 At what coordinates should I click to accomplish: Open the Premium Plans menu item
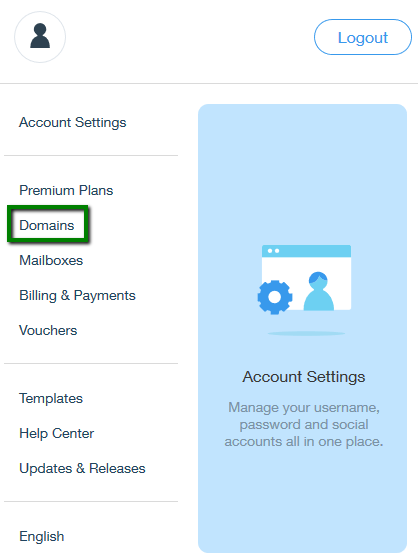coord(66,190)
